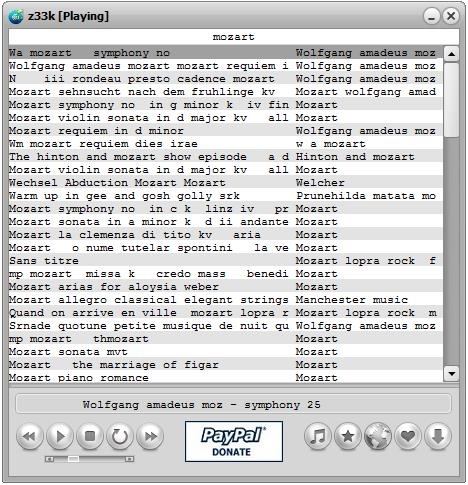Click the mozart search field
468x485 pixels.
(234, 37)
